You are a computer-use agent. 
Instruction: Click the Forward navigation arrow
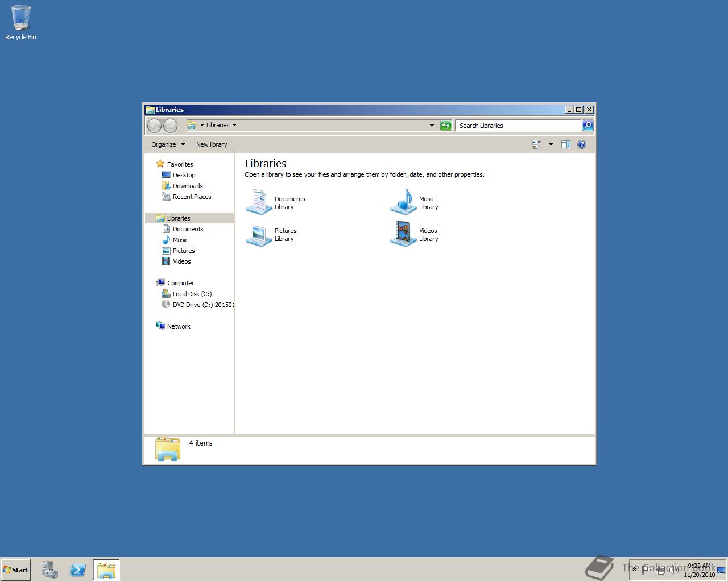click(170, 126)
